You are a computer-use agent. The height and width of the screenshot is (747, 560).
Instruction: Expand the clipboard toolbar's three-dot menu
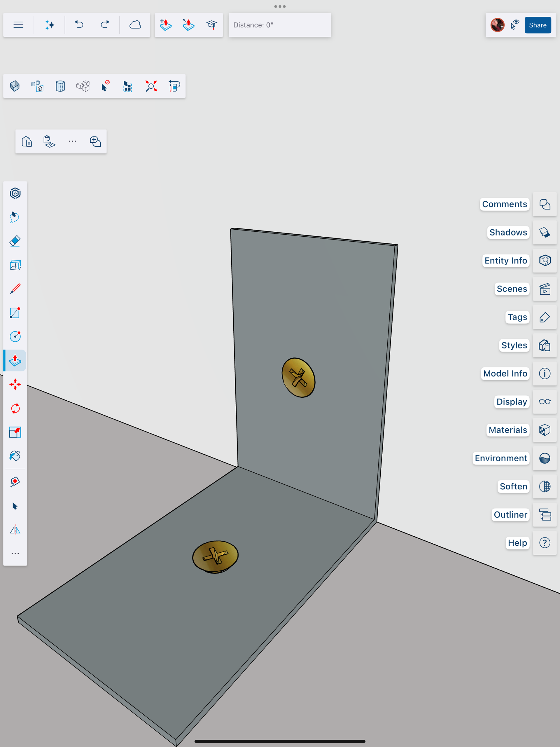tap(72, 142)
